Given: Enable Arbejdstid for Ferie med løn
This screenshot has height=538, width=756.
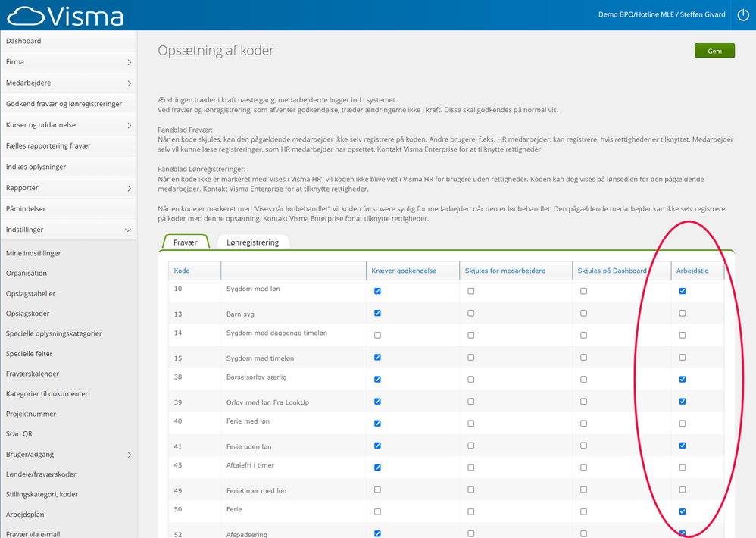Looking at the screenshot, I should click(x=683, y=424).
